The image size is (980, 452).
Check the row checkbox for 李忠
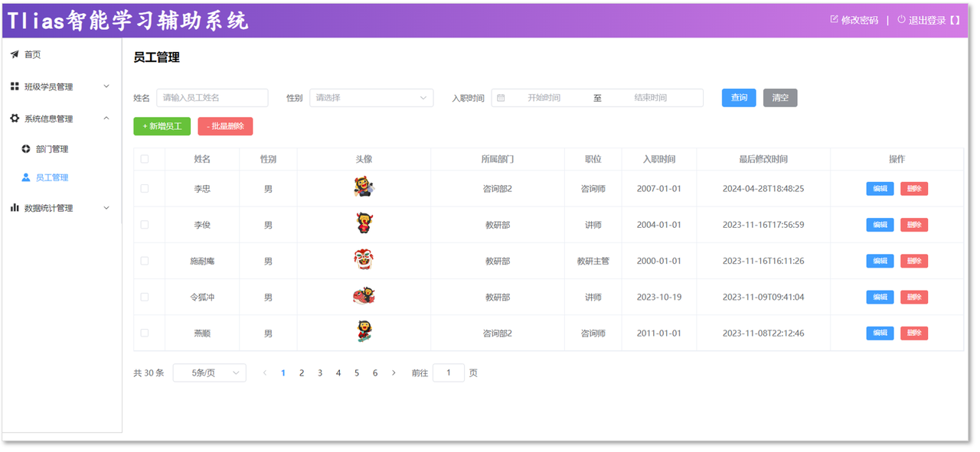pos(145,188)
